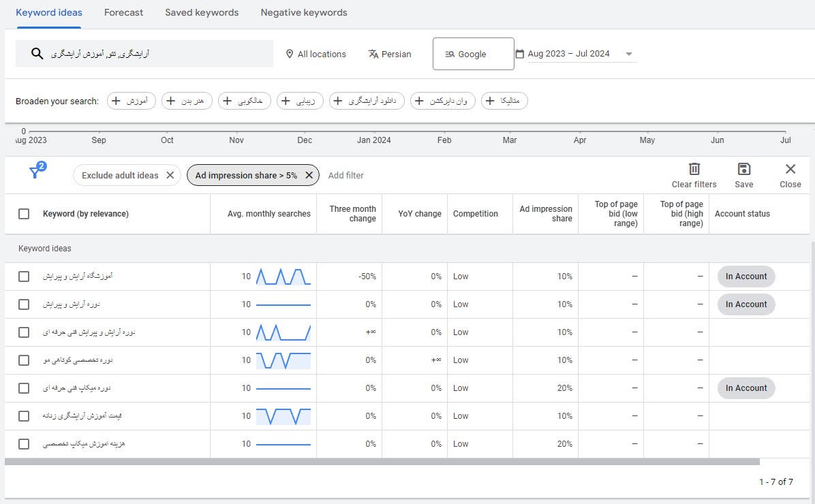This screenshot has height=504, width=815.
Task: Open the All locations selector
Action: pyautogui.click(x=316, y=54)
